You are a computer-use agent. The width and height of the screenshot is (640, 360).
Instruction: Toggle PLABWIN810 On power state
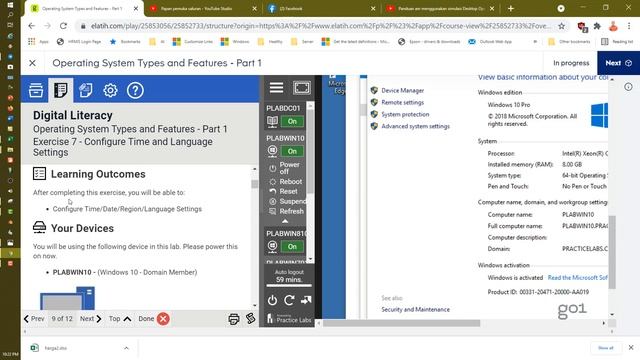292,247
